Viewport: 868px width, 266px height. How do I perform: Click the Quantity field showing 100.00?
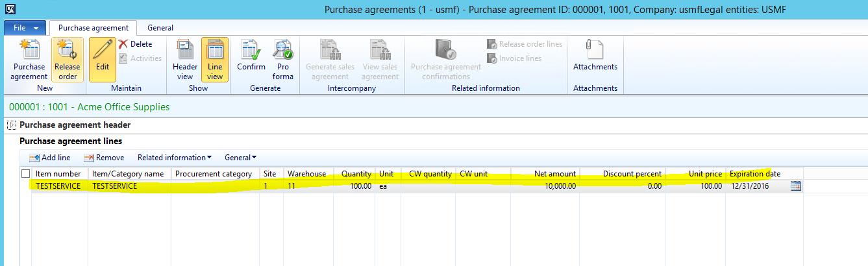click(356, 186)
